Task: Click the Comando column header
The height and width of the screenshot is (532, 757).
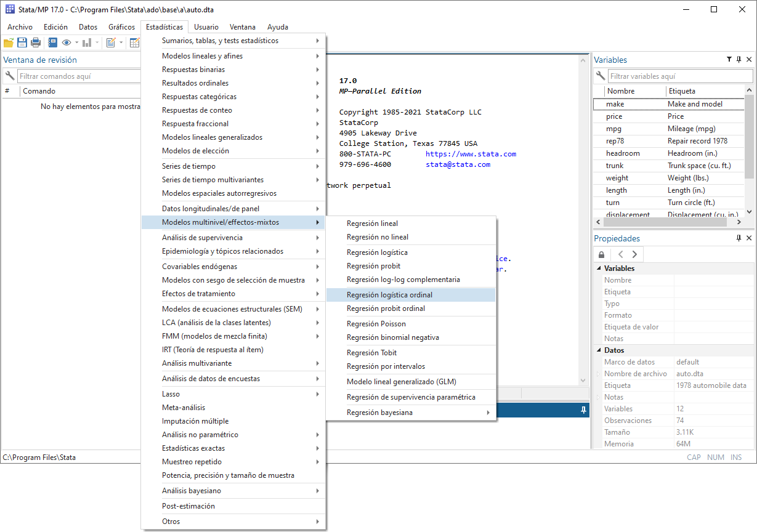Action: (80, 91)
